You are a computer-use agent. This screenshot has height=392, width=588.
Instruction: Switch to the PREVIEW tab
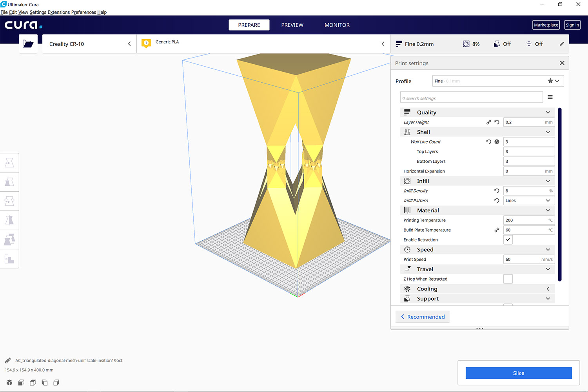pos(292,25)
